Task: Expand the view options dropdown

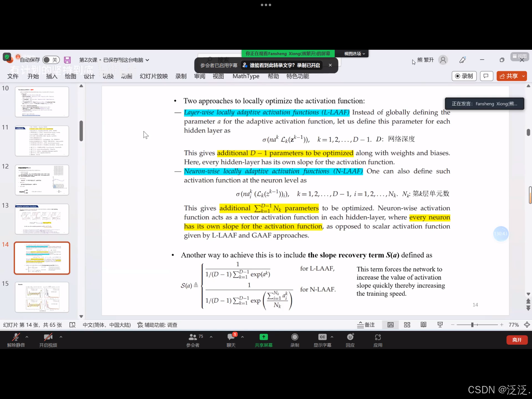Action: [x=354, y=54]
